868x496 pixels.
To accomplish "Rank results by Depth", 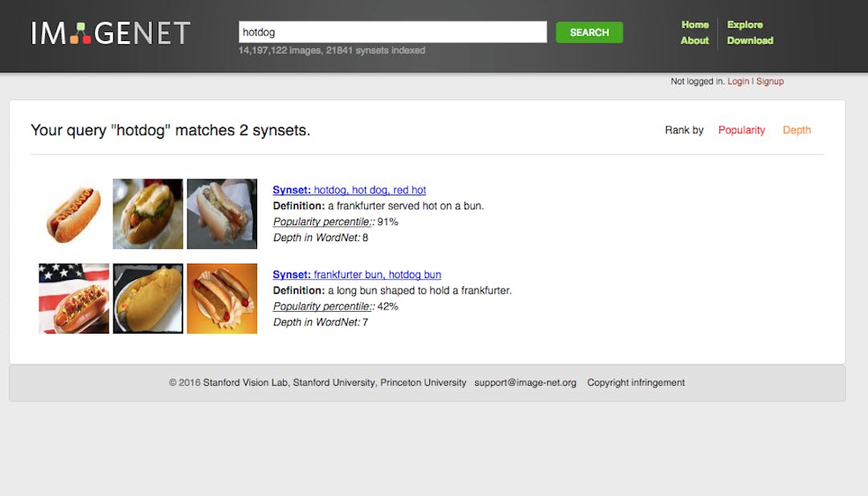I will (796, 130).
